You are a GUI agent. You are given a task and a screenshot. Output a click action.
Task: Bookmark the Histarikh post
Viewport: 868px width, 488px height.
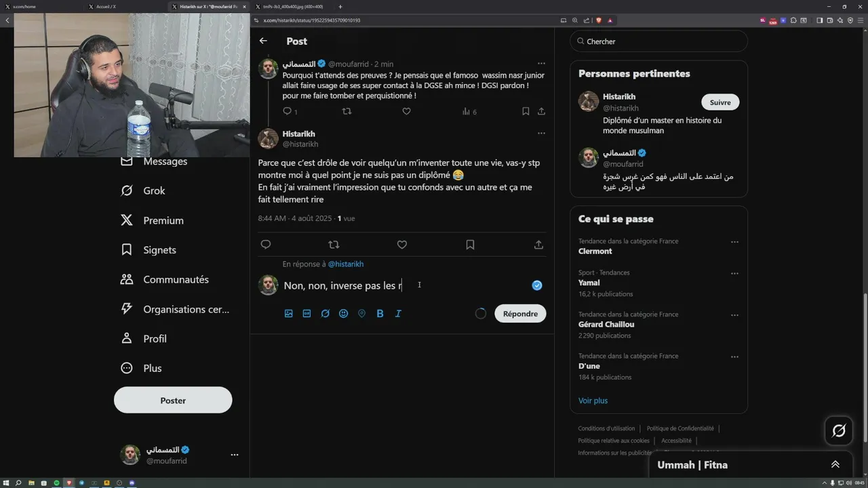(470, 245)
